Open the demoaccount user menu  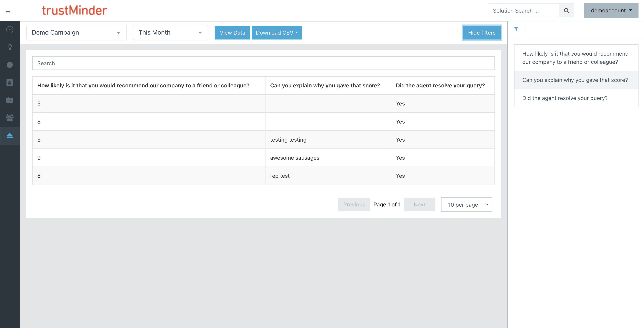coord(611,11)
